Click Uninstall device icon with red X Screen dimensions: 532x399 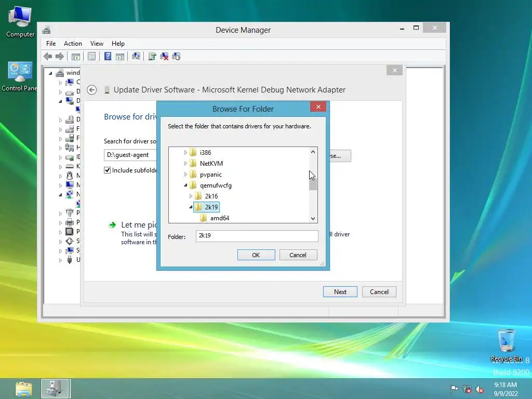point(164,56)
